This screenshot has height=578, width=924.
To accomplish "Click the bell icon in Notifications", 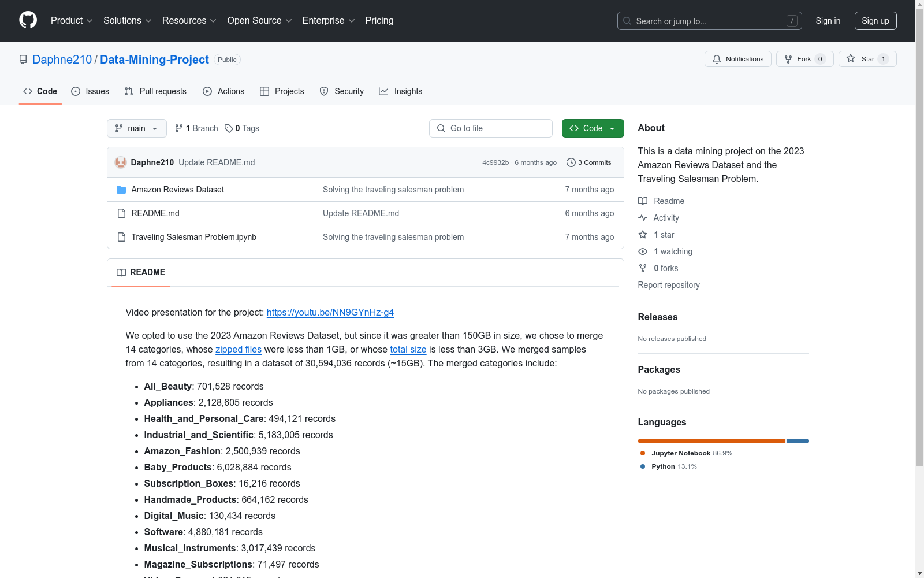I will [x=717, y=59].
